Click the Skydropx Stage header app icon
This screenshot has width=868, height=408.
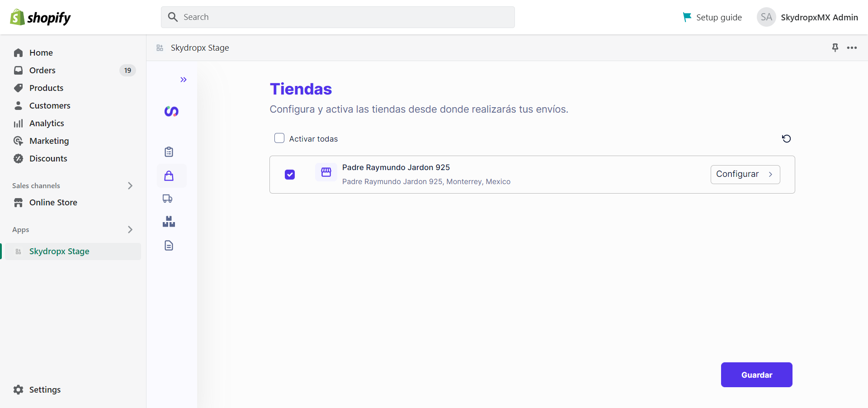click(160, 48)
